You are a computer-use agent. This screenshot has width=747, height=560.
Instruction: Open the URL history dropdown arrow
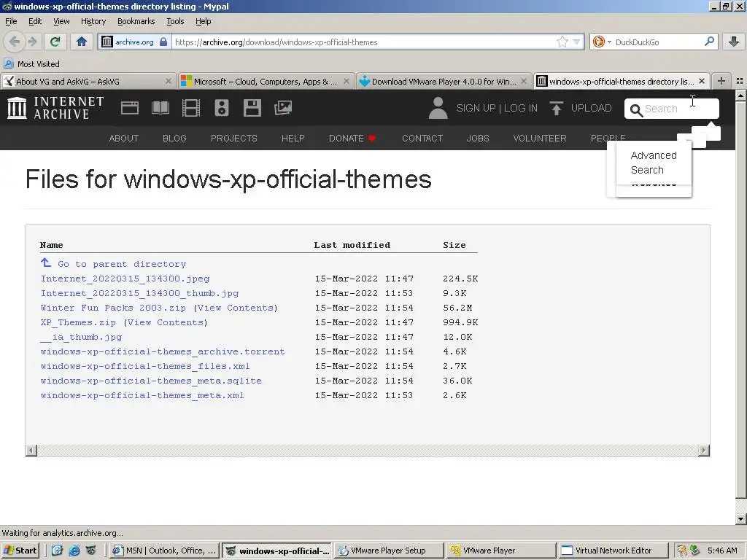coord(576,42)
